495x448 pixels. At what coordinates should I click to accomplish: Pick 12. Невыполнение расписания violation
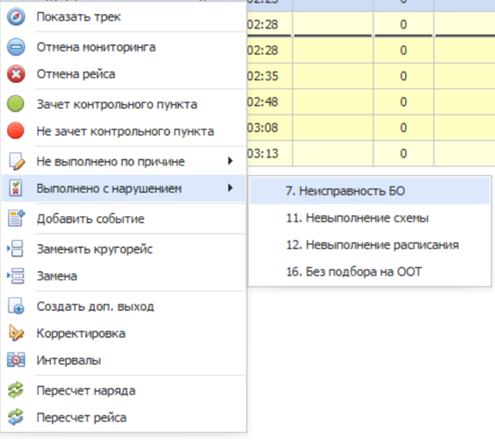(372, 245)
